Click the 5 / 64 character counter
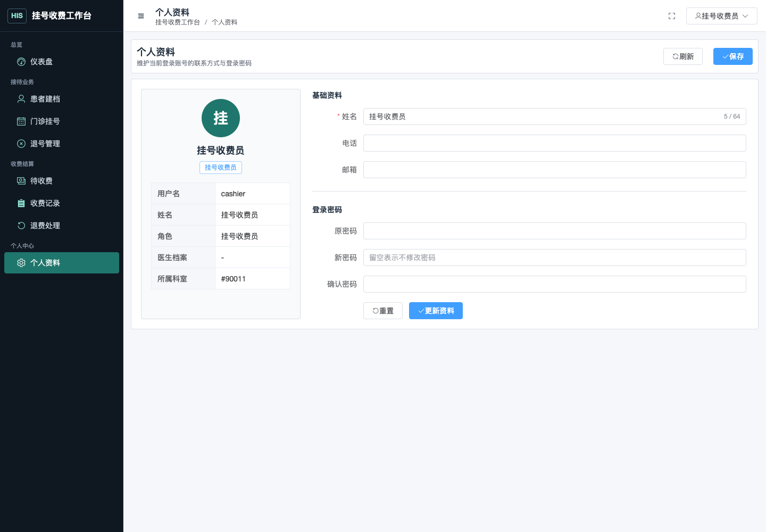Image resolution: width=766 pixels, height=532 pixels. [732, 117]
